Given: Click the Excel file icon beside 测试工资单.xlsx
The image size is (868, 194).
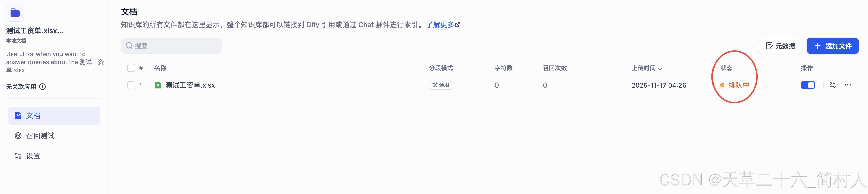Looking at the screenshot, I should (158, 85).
